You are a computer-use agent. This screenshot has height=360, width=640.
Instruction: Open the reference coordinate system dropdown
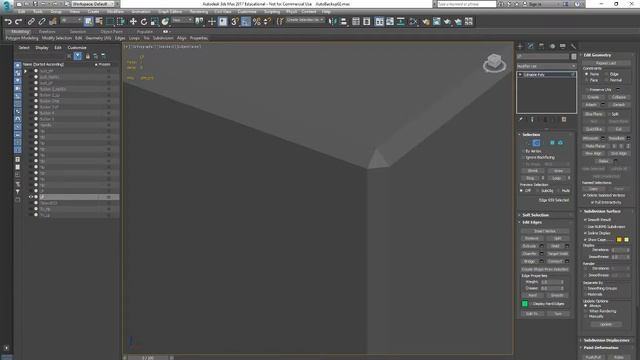(x=182, y=20)
